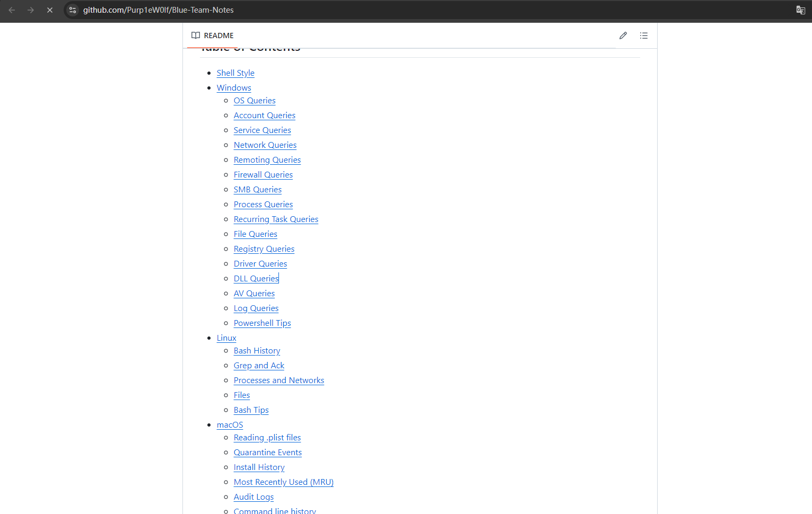812x514 pixels.
Task: Select the README tab
Action: (213, 36)
